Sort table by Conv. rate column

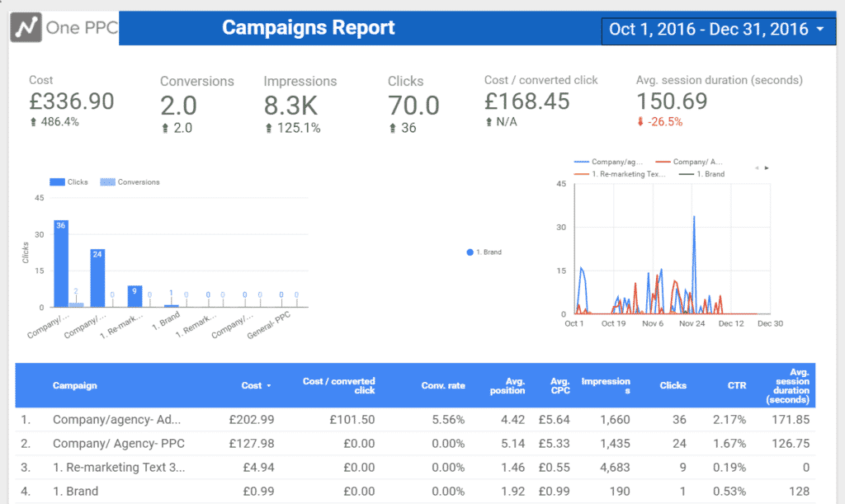click(442, 385)
